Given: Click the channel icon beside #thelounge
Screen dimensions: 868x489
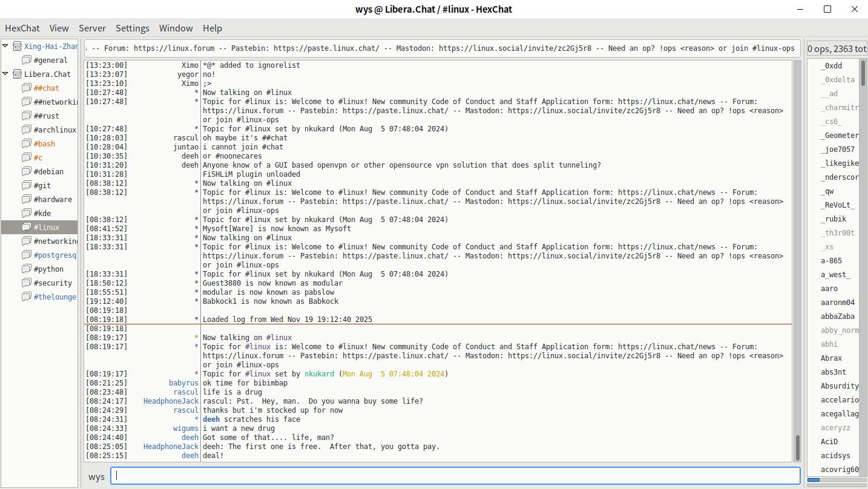Looking at the screenshot, I should 26,297.
